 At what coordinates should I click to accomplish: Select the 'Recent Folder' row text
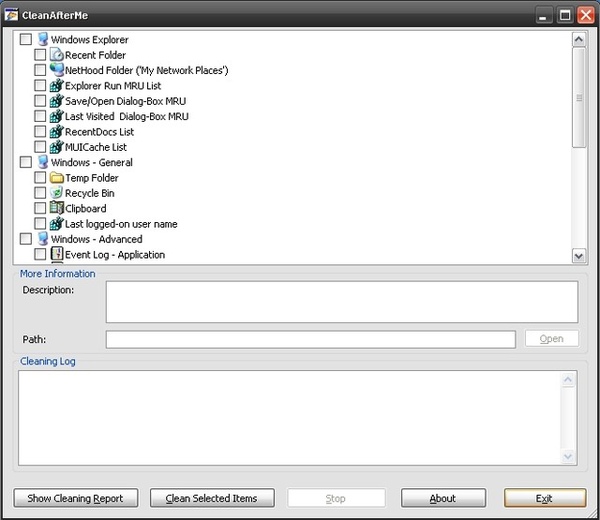95,55
